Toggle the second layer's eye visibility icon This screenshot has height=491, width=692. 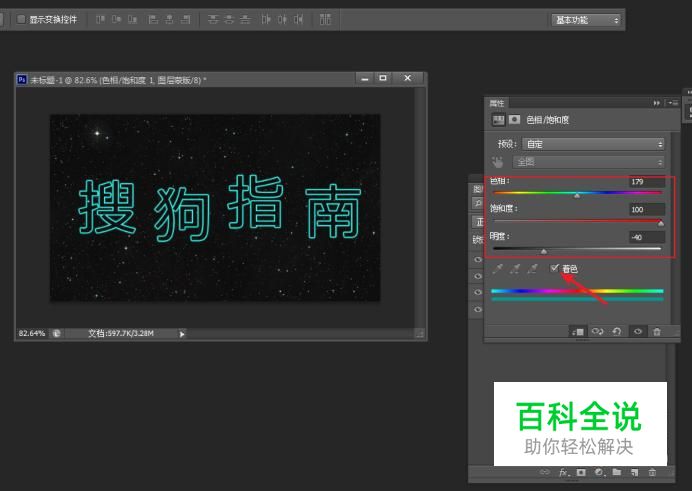[478, 276]
